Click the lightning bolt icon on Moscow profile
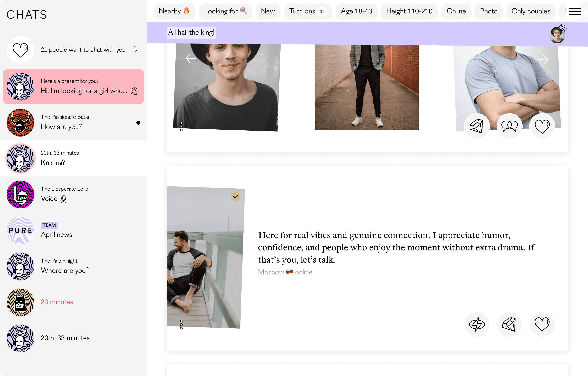This screenshot has height=376, width=588. pos(477,325)
